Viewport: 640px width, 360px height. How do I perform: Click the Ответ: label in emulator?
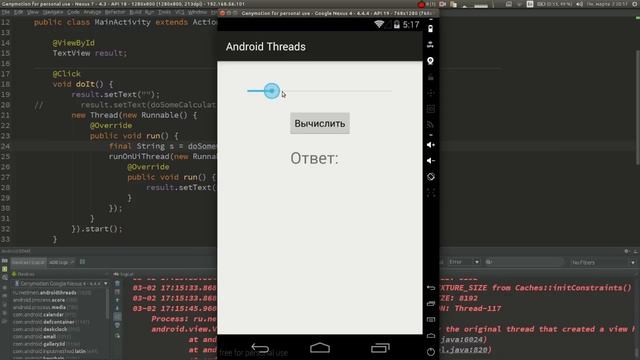[314, 159]
